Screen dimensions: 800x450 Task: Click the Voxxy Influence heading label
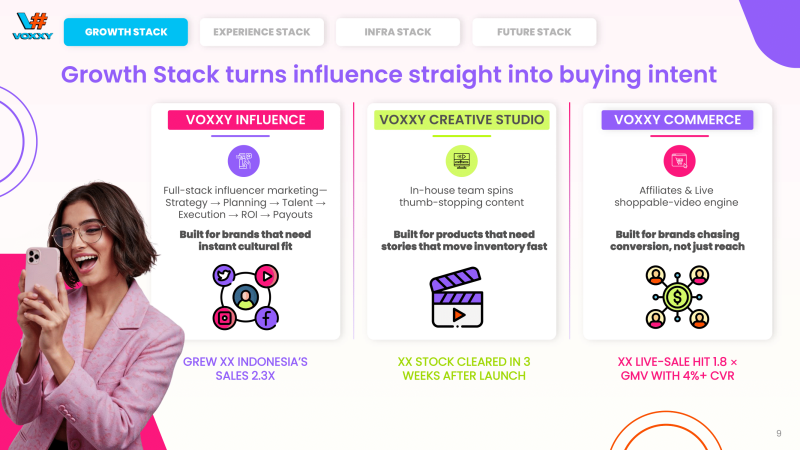click(x=245, y=120)
